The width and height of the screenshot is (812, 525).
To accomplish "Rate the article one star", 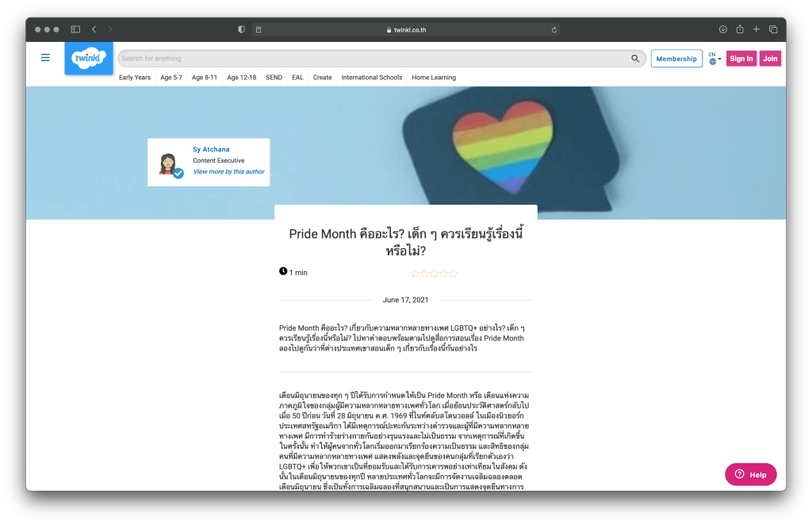I will coord(415,274).
